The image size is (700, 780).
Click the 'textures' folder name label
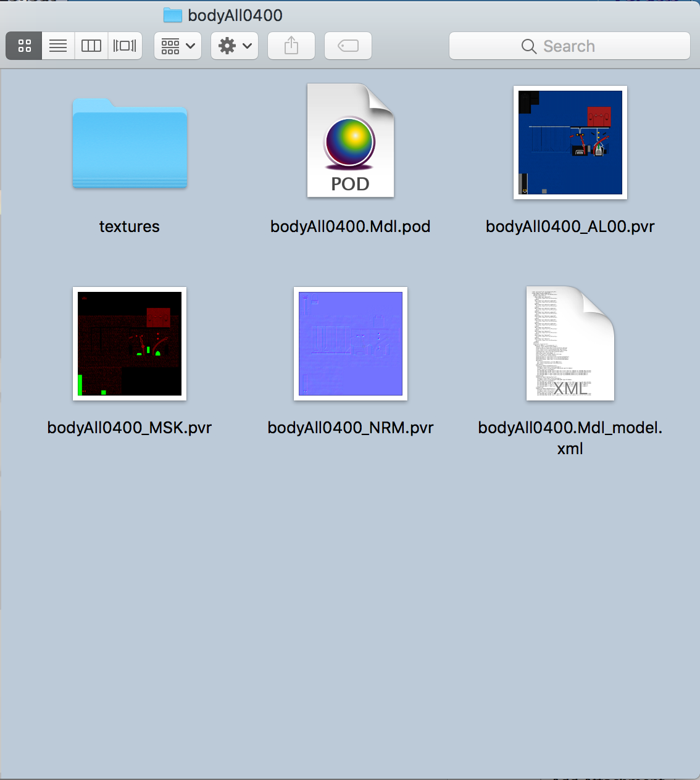pos(130,226)
